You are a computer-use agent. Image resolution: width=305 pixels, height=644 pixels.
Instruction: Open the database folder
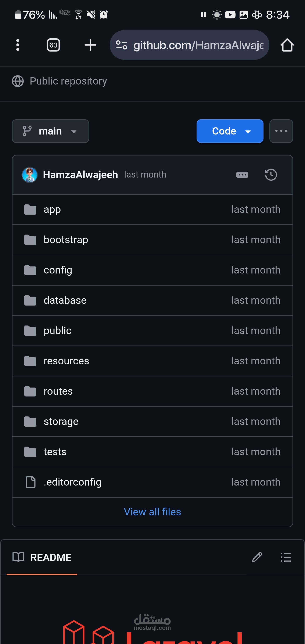pos(65,300)
